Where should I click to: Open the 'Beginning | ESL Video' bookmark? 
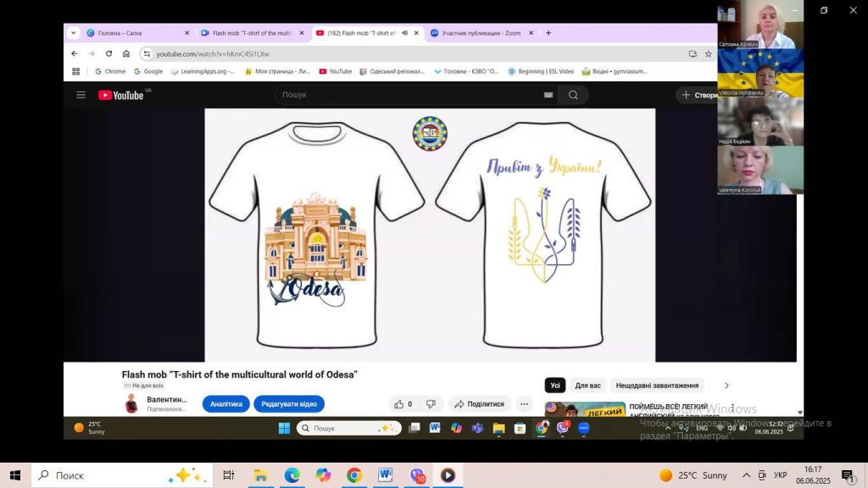(541, 71)
